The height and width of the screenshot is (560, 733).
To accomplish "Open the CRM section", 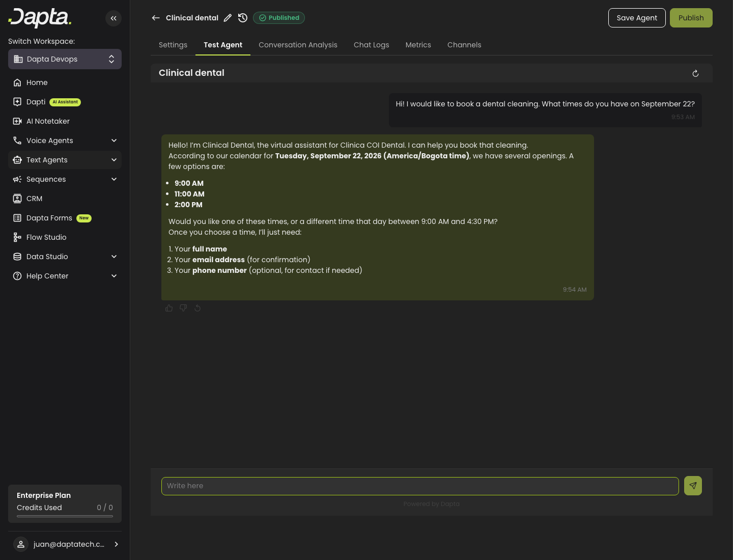I will (x=65, y=199).
